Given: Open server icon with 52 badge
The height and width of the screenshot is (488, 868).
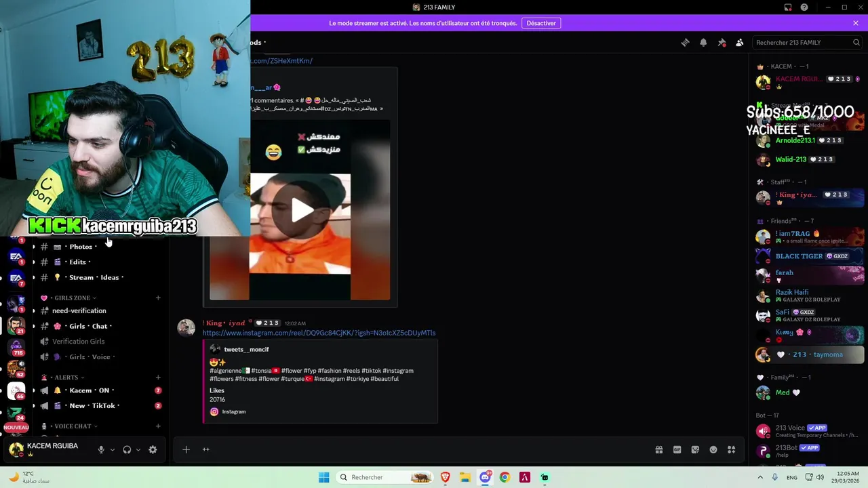Looking at the screenshot, I should (x=16, y=369).
